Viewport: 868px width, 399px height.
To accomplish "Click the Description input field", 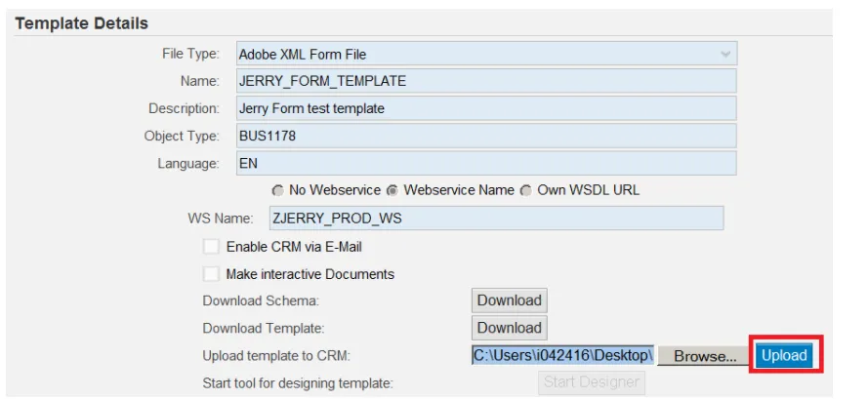I will pyautogui.click(x=486, y=108).
